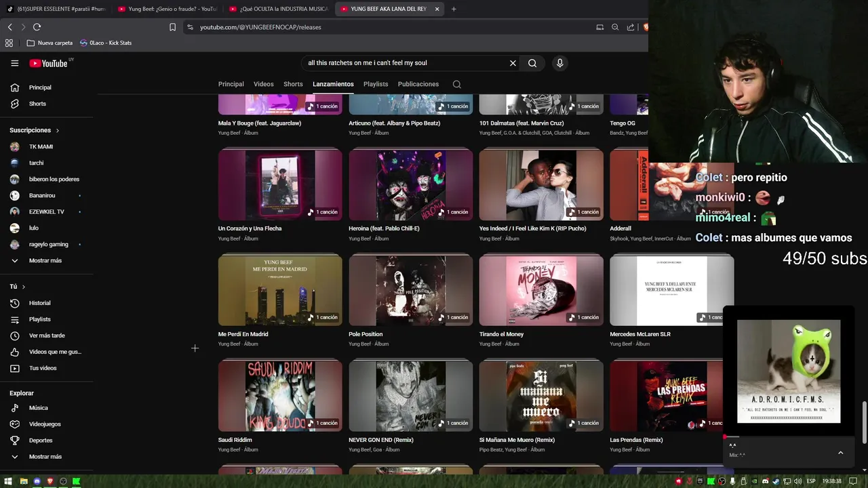Clear the YouTube search box text

(x=513, y=63)
